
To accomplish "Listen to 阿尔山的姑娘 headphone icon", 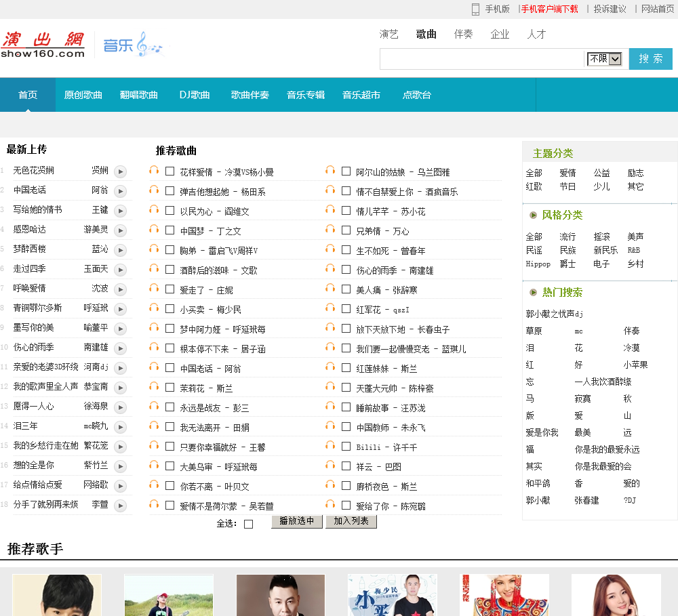I will 330,170.
